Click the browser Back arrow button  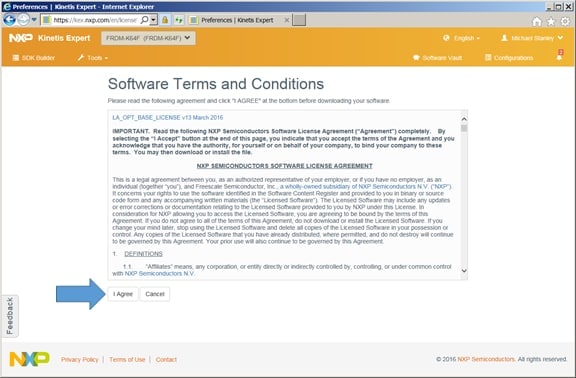tap(9, 20)
